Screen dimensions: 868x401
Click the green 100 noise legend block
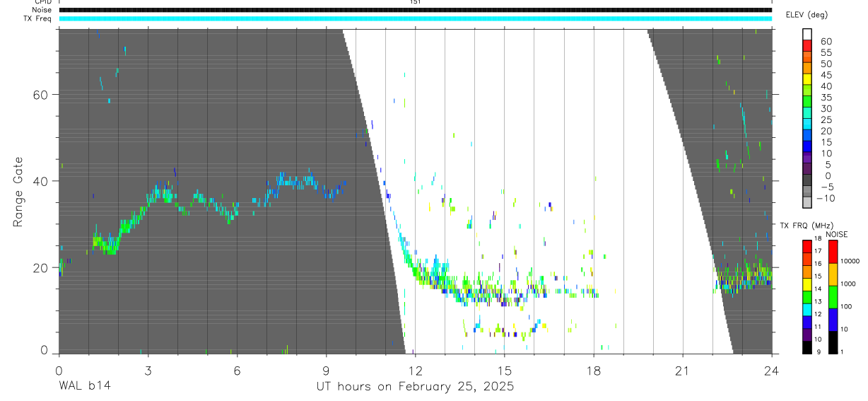(x=833, y=296)
